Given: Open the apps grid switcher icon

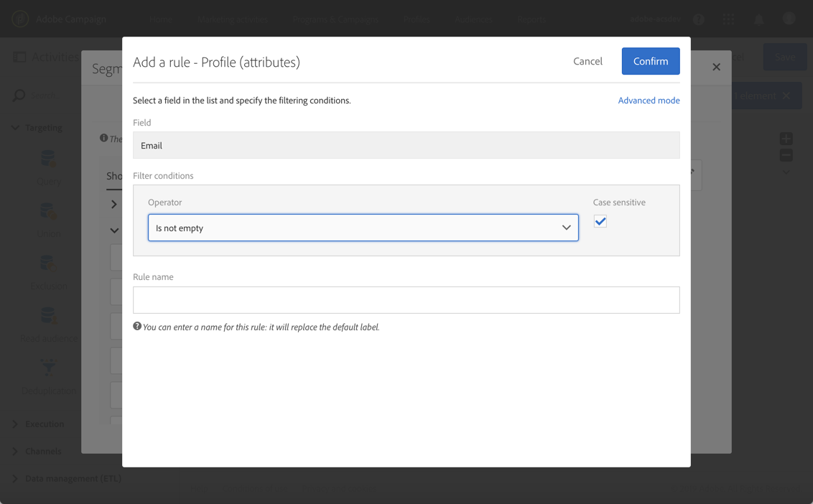Looking at the screenshot, I should 728,19.
